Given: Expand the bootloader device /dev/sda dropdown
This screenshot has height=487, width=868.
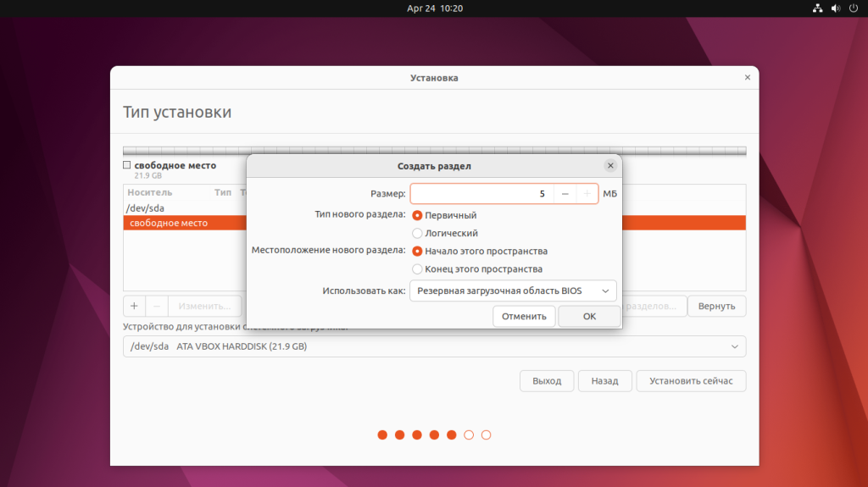Looking at the screenshot, I should [x=434, y=346].
